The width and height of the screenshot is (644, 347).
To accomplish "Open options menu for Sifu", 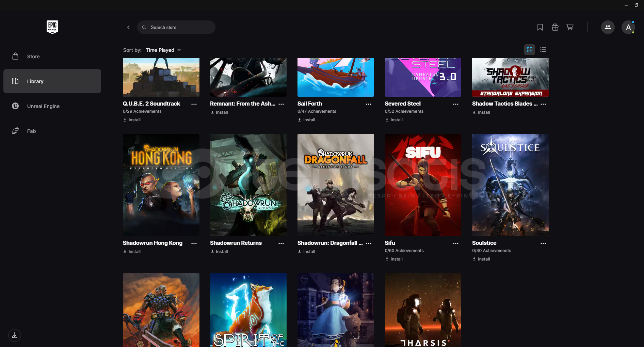I will pos(456,243).
